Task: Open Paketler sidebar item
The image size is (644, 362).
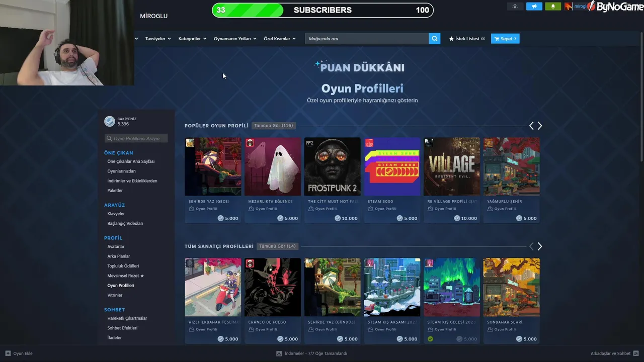Action: pyautogui.click(x=115, y=191)
